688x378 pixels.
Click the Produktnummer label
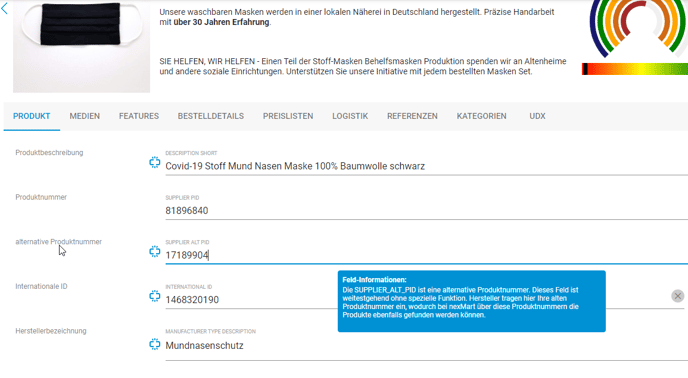point(41,197)
